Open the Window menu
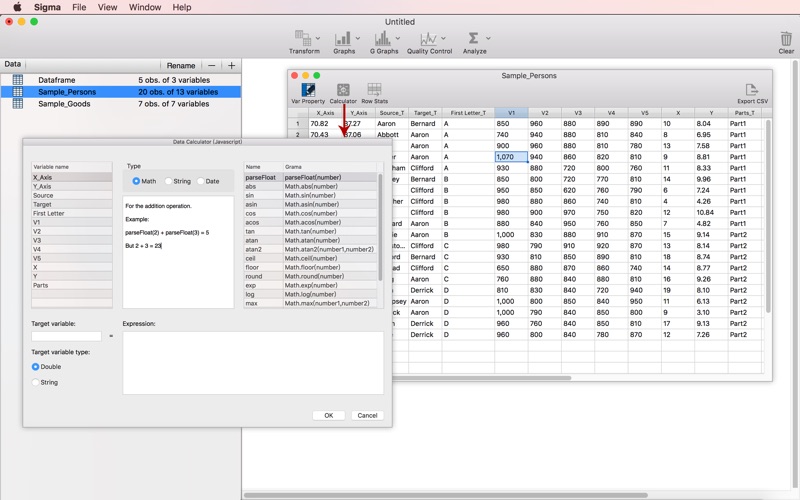 tap(145, 7)
